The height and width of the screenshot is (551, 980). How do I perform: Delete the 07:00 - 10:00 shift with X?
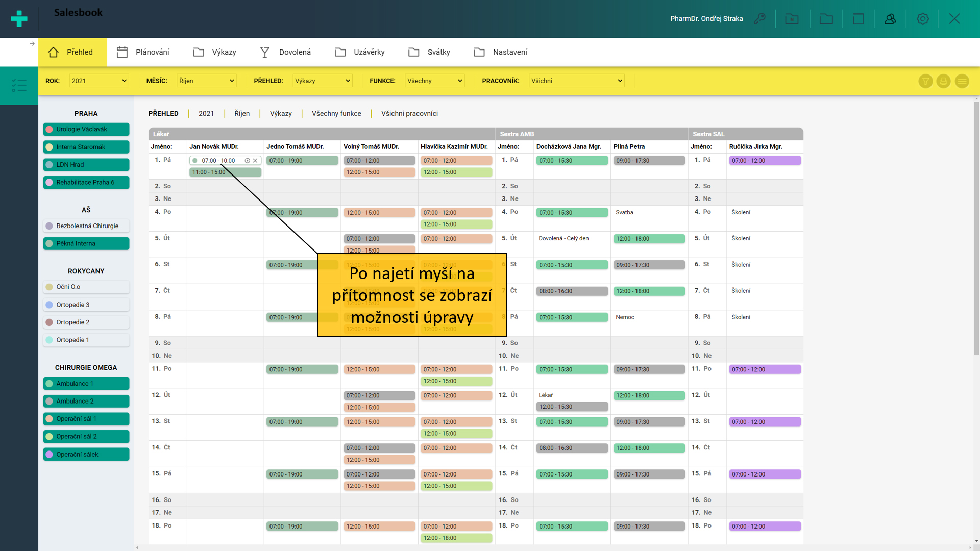[255, 161]
